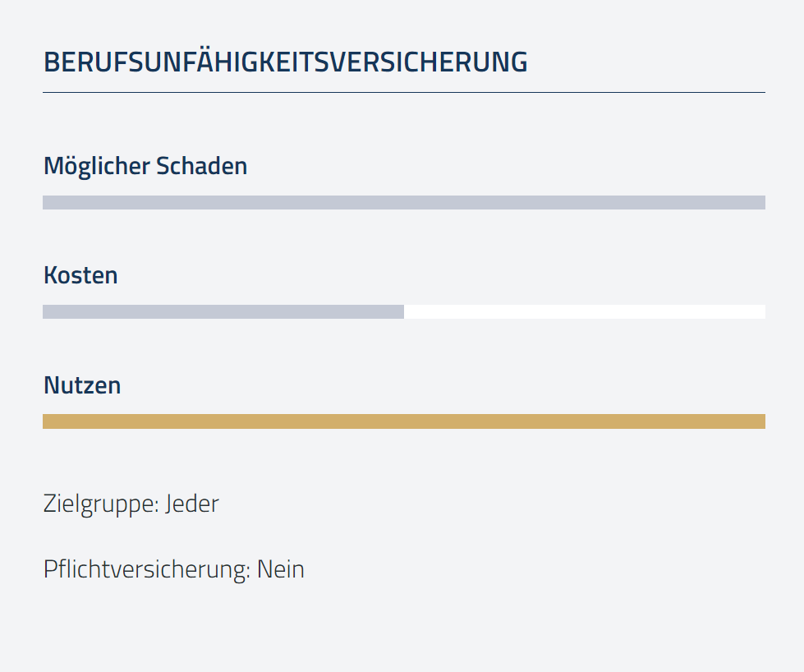Click the filled grey part of Kosten bar
Image resolution: width=804 pixels, height=672 pixels.
click(x=223, y=312)
